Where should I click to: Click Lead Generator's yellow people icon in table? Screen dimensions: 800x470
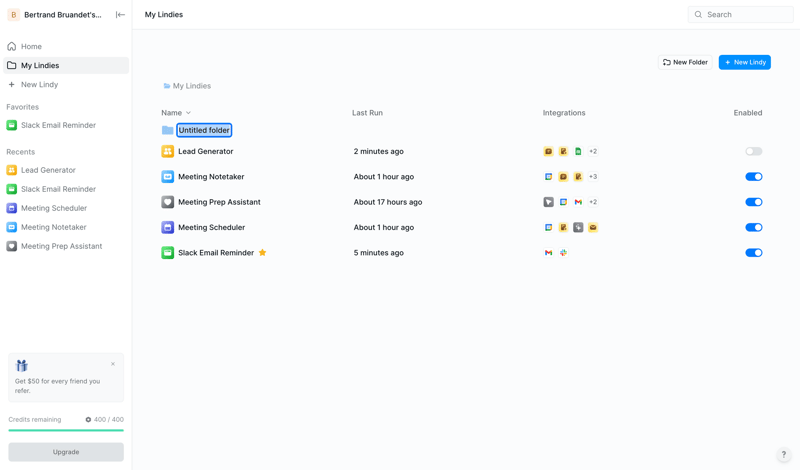coord(167,151)
